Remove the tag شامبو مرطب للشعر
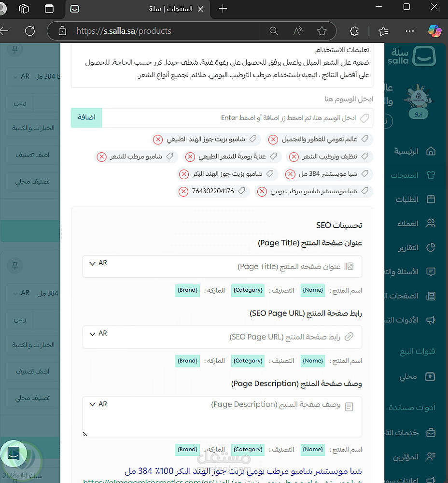This screenshot has width=448, height=483. pos(101,157)
